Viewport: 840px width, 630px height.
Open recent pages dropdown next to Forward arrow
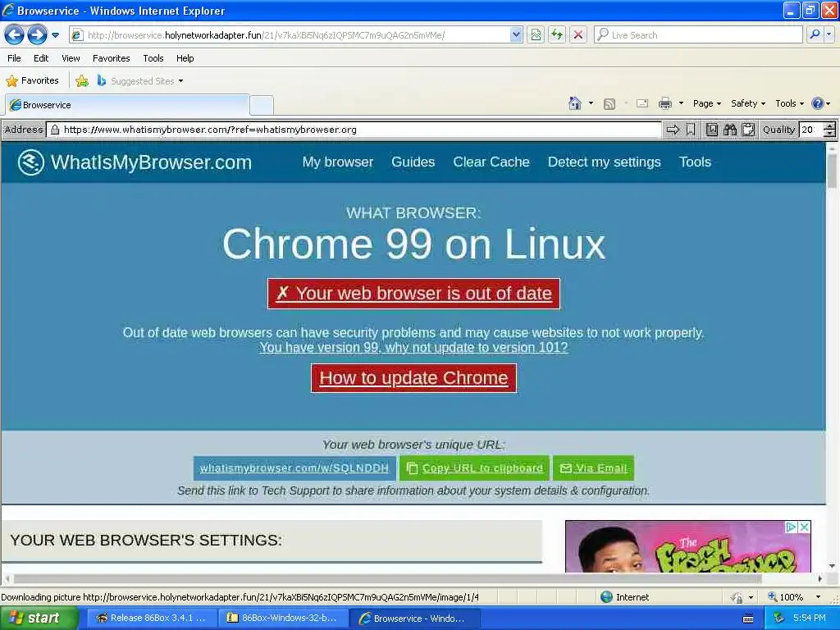click(55, 35)
